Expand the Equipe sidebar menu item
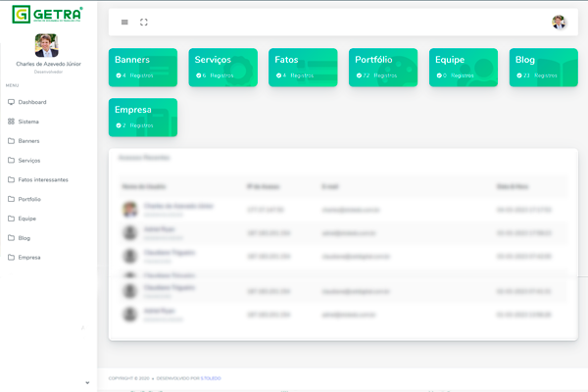 [x=27, y=219]
